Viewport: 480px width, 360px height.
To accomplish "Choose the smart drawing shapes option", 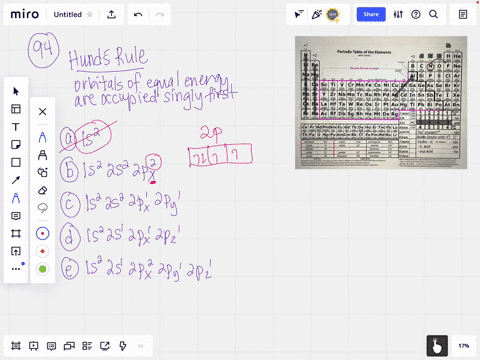I will coord(42,172).
